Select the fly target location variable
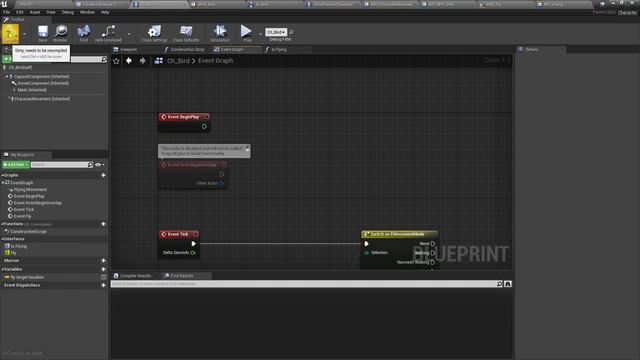Viewport: 640px width, 360px height. 27,277
